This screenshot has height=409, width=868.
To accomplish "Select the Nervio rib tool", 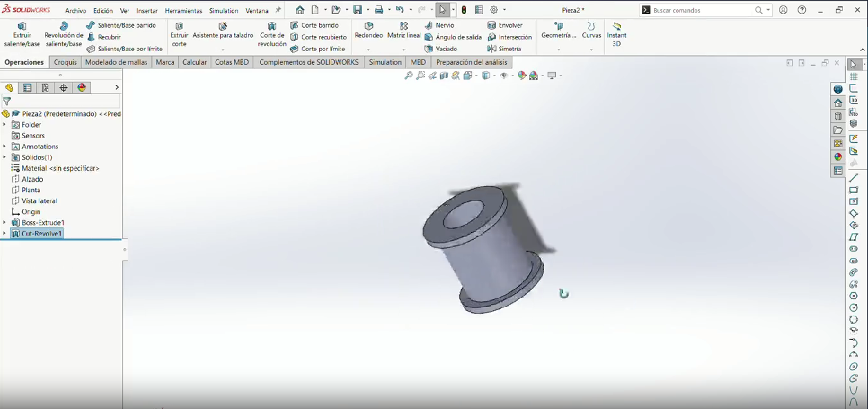I will point(439,25).
